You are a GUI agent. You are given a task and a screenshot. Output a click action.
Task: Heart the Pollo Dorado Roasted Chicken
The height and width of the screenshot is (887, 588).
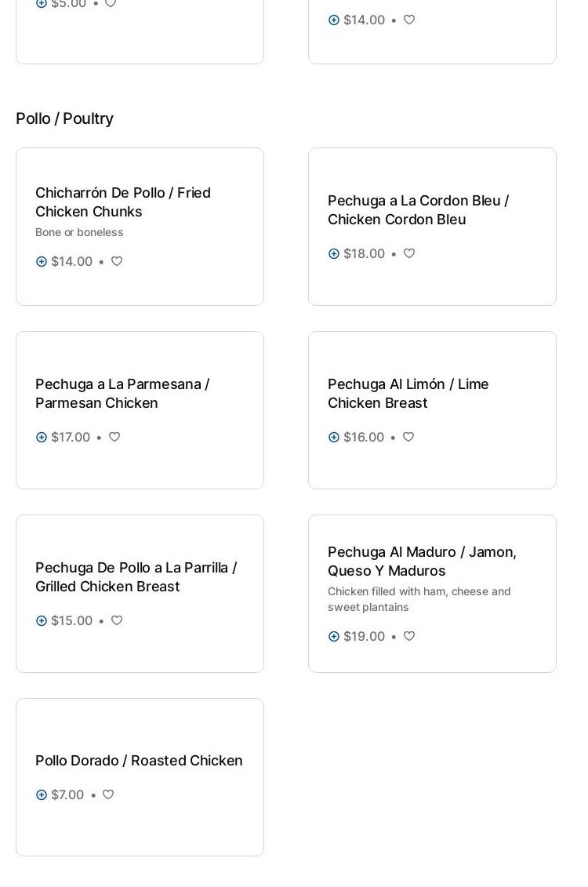(x=108, y=794)
